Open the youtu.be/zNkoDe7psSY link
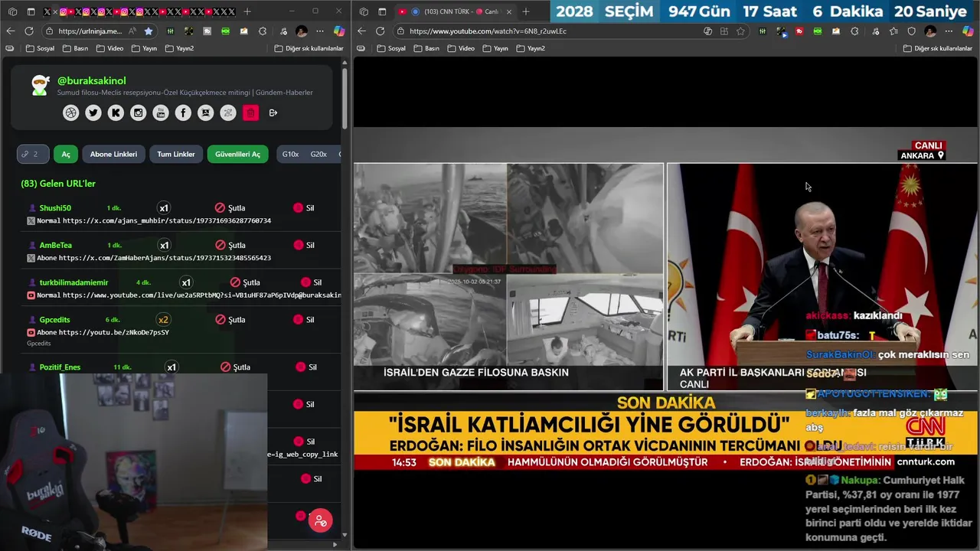Screen dimensions: 980x551 (x=114, y=332)
